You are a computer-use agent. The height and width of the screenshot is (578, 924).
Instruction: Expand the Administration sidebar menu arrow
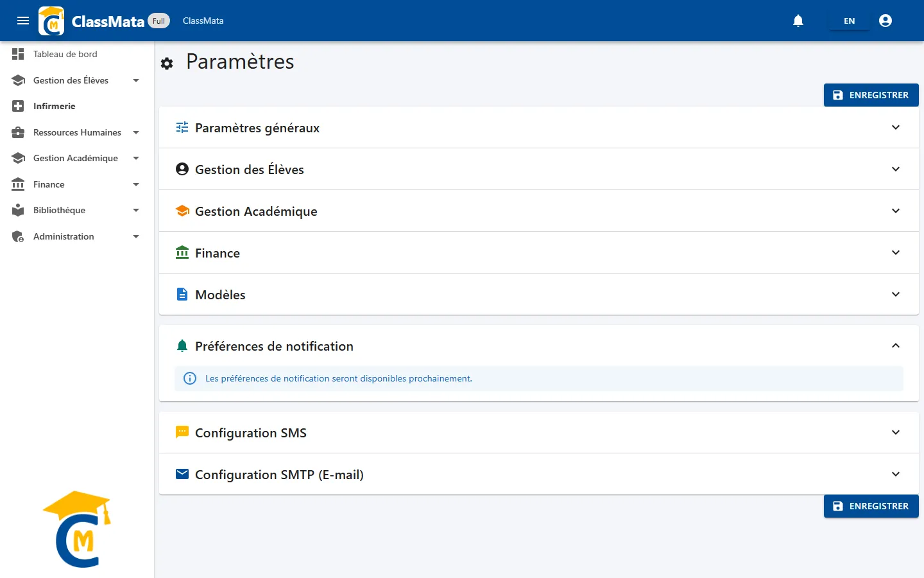(136, 236)
